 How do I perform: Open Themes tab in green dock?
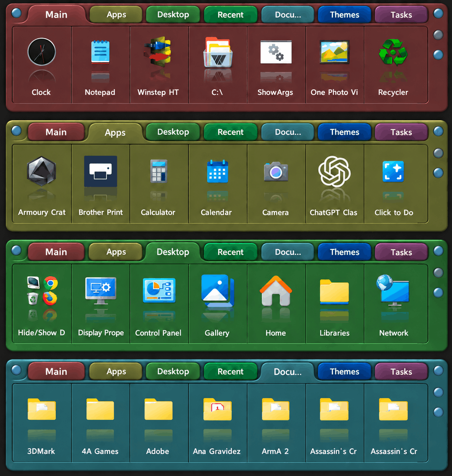[344, 252]
